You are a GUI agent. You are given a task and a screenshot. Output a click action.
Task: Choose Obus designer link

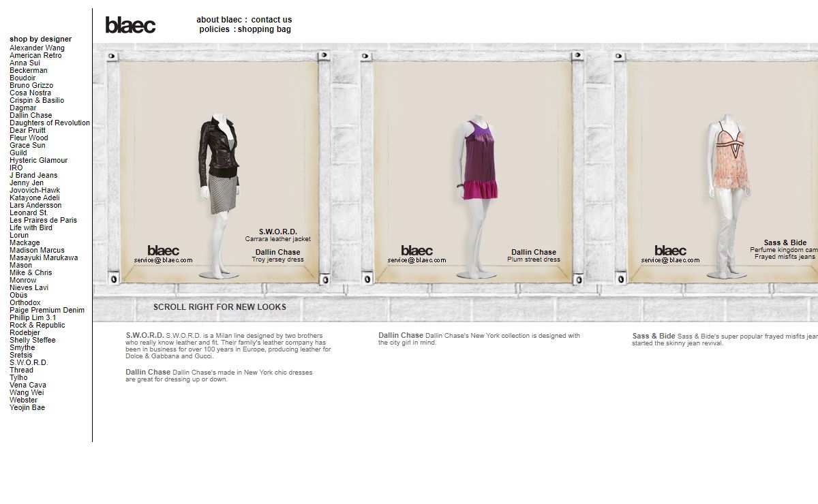coord(18,295)
